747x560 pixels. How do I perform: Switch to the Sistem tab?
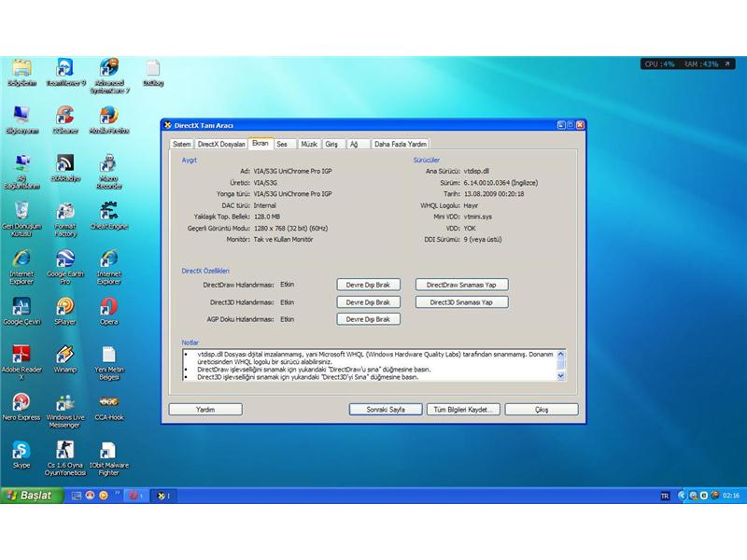[181, 144]
